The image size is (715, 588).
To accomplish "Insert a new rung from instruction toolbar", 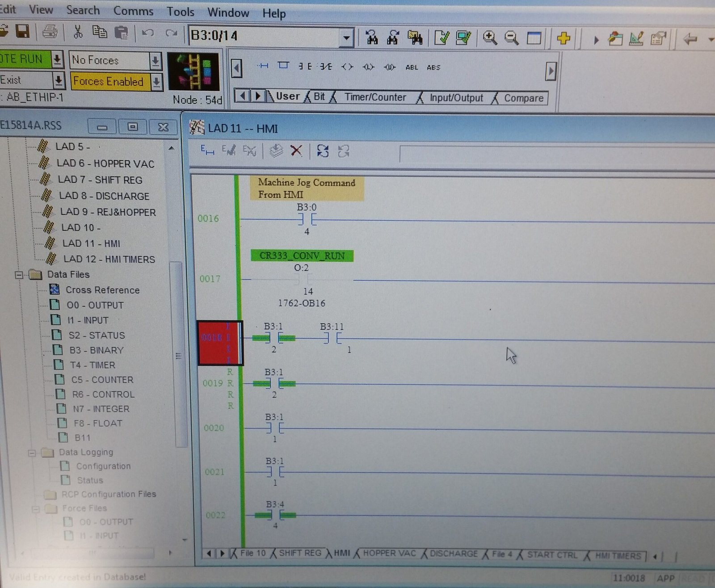I will (263, 66).
